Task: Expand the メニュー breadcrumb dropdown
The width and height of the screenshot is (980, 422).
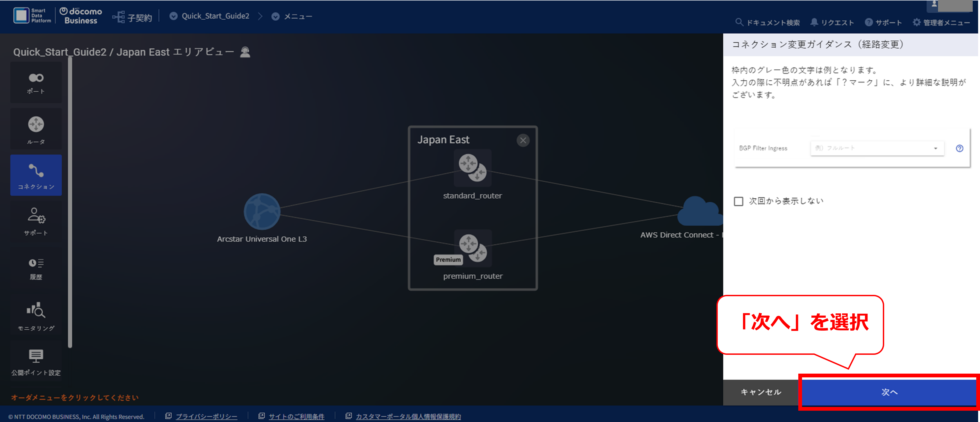Action: click(275, 16)
